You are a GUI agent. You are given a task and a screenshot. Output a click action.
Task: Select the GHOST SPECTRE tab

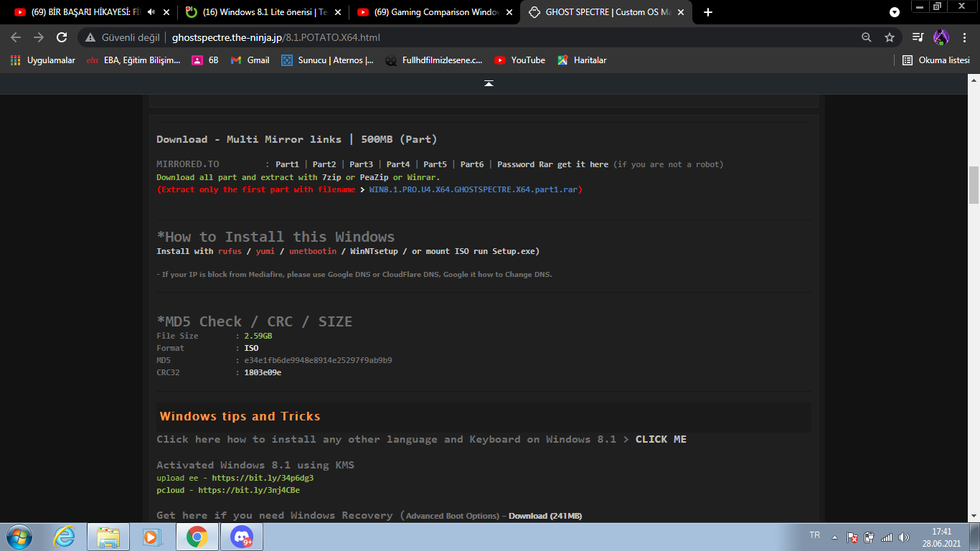[x=606, y=12]
